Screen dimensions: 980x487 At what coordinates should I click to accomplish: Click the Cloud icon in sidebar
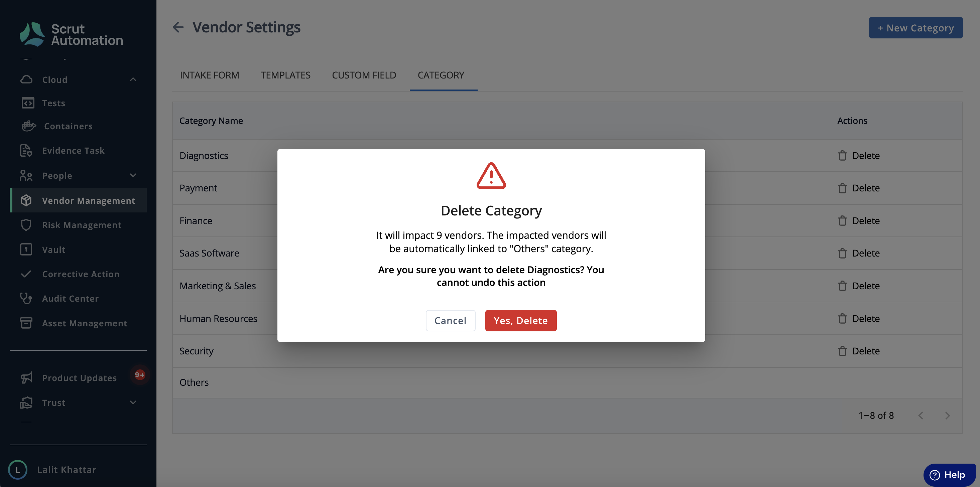26,79
